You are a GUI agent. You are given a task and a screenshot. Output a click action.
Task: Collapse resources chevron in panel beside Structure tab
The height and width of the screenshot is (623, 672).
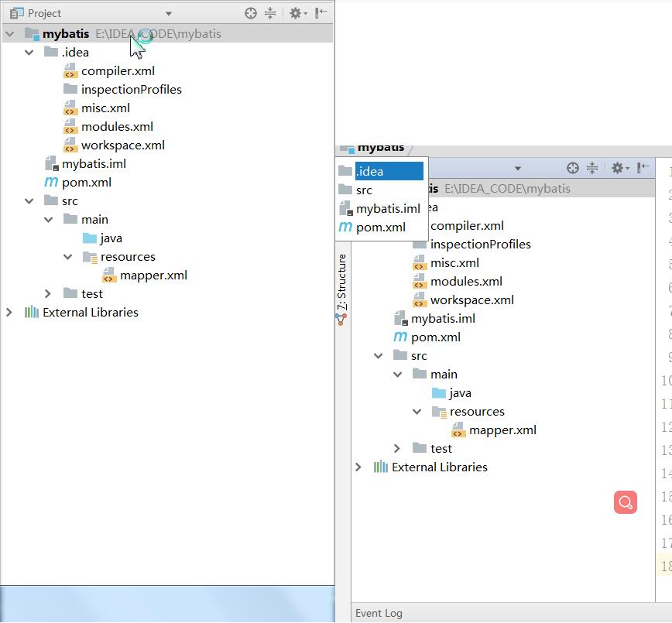[x=417, y=411]
